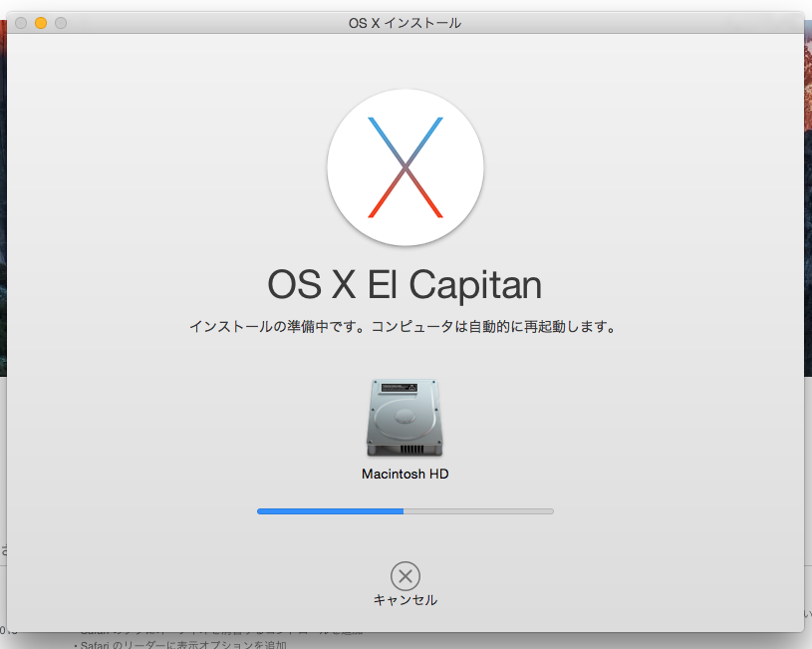Click the installation progress bar
Screen dimensions: 812x649
[x=405, y=511]
